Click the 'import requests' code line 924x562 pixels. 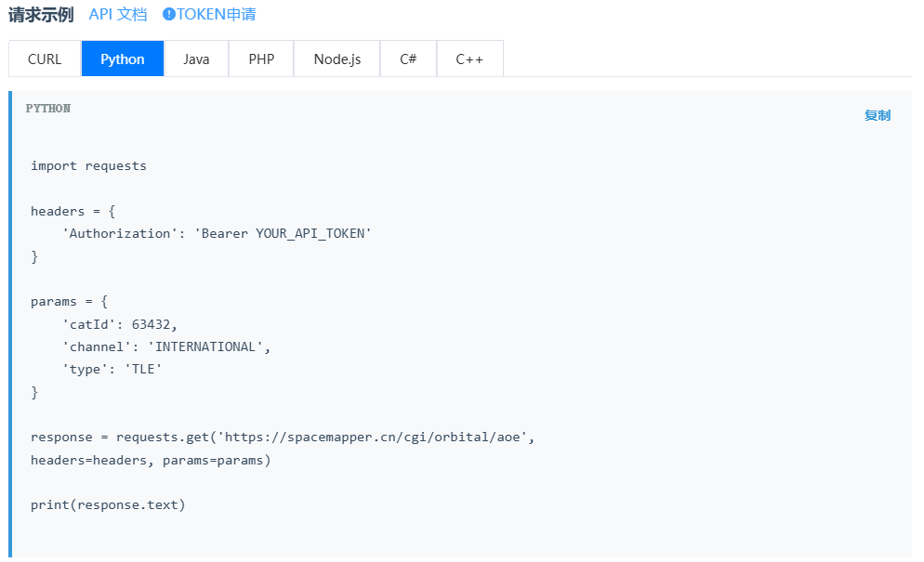point(88,166)
